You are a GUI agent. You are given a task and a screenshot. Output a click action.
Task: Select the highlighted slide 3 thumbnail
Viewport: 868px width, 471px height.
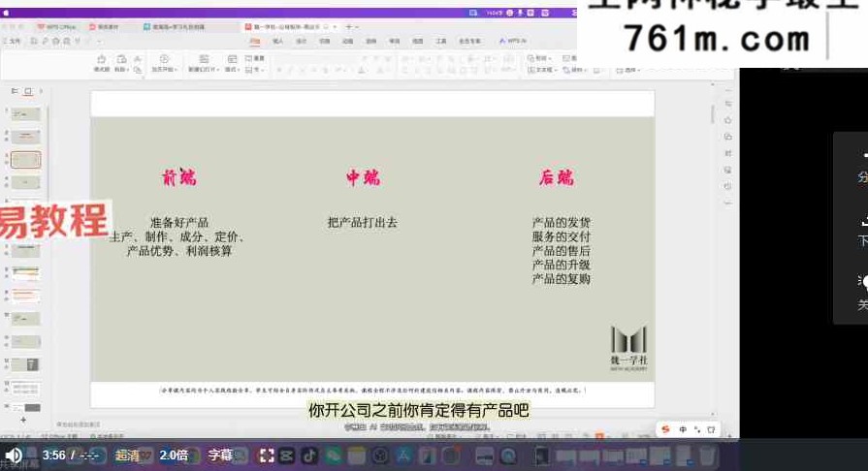tap(26, 160)
